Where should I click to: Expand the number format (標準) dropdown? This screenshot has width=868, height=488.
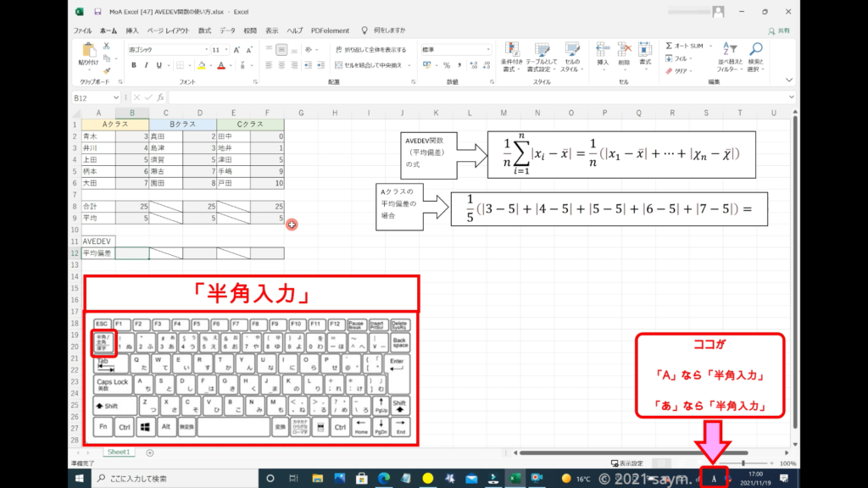[x=487, y=50]
